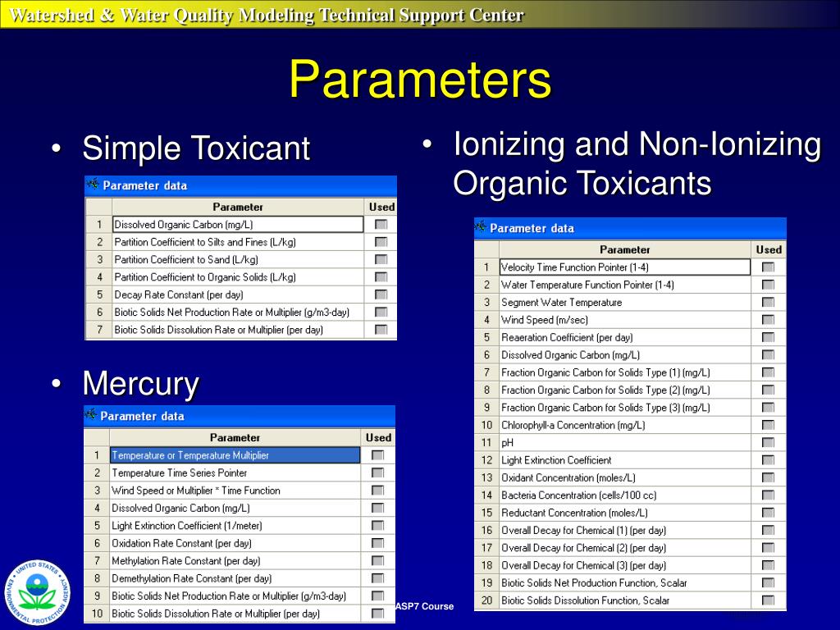Image resolution: width=840 pixels, height=630 pixels.
Task: Enable Used for Water Temperature Function Pointer
Action: (x=768, y=285)
